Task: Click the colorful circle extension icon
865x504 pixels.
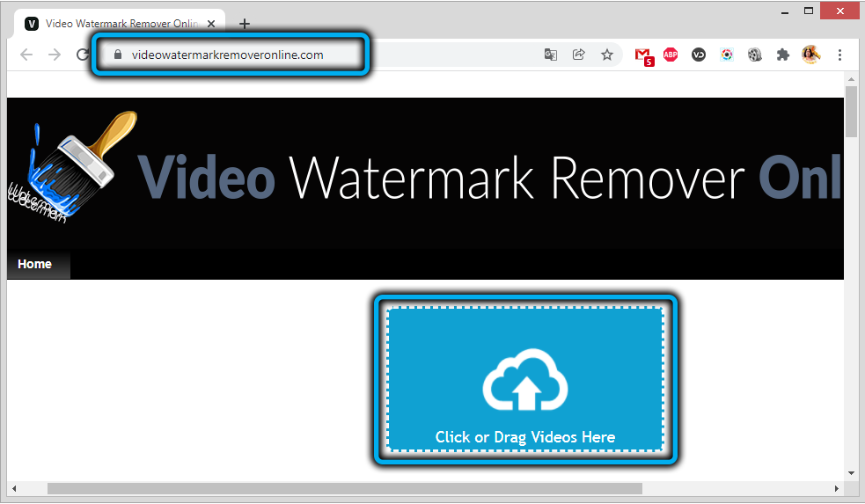Action: click(727, 55)
